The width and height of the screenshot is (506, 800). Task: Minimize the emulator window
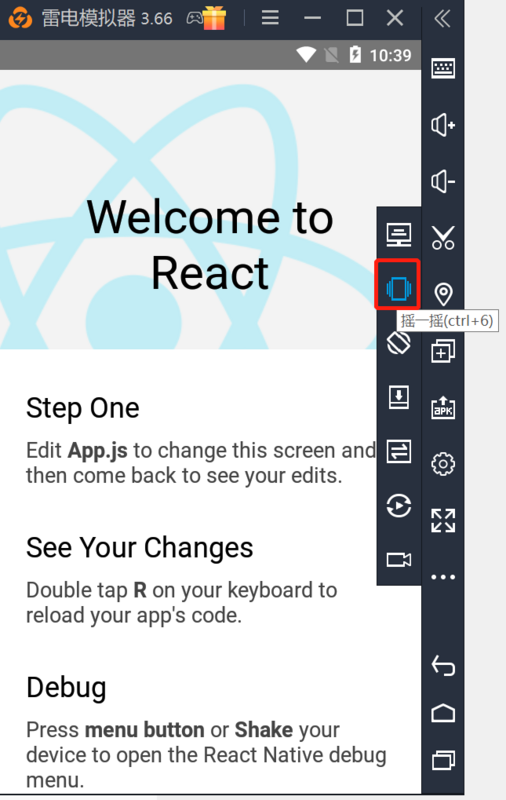312,18
